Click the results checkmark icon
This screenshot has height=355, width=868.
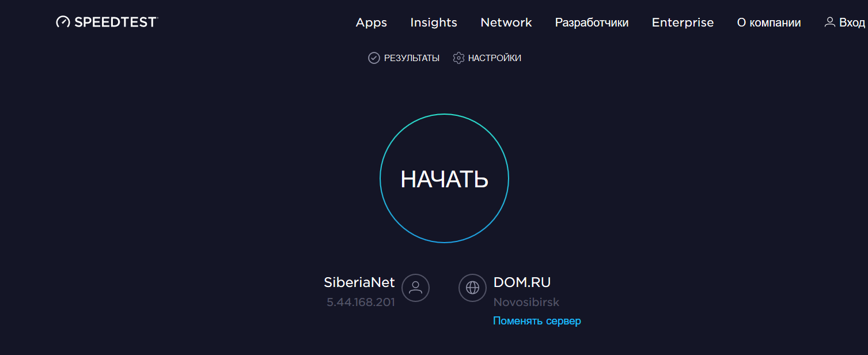click(x=374, y=58)
